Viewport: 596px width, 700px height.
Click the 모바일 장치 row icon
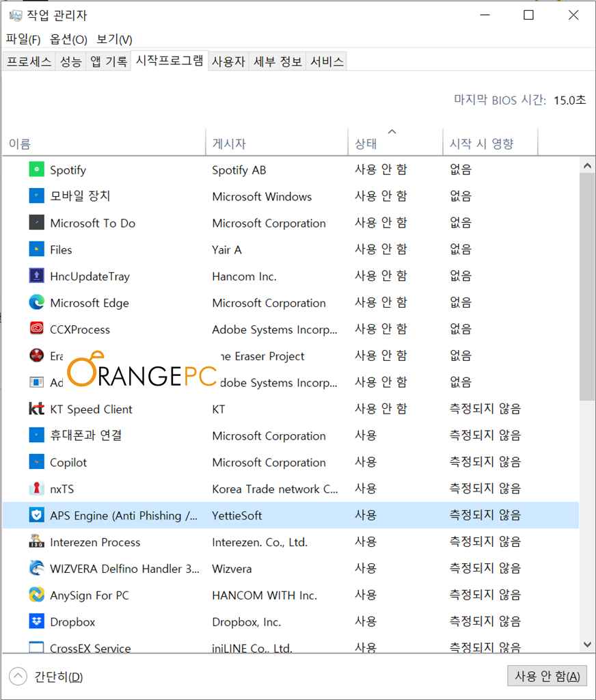37,196
